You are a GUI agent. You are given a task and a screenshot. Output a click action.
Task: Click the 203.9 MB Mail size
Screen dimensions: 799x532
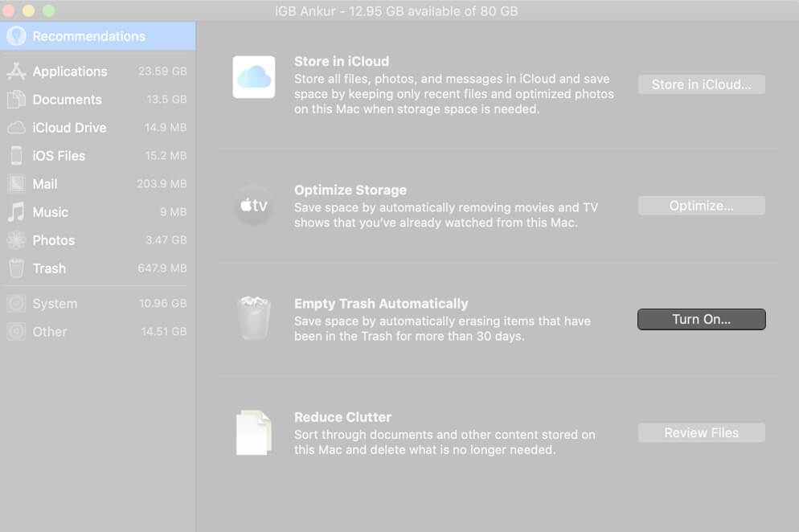pos(162,183)
